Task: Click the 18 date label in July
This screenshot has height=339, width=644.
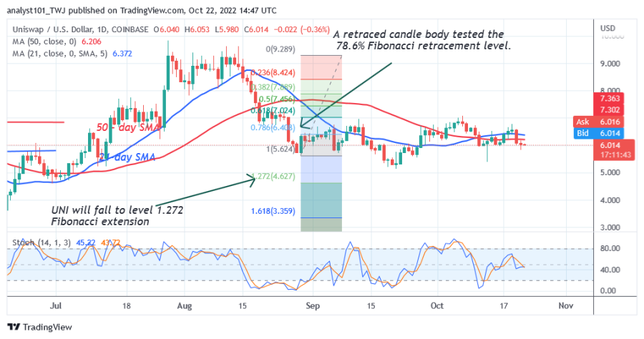Action: [x=127, y=306]
